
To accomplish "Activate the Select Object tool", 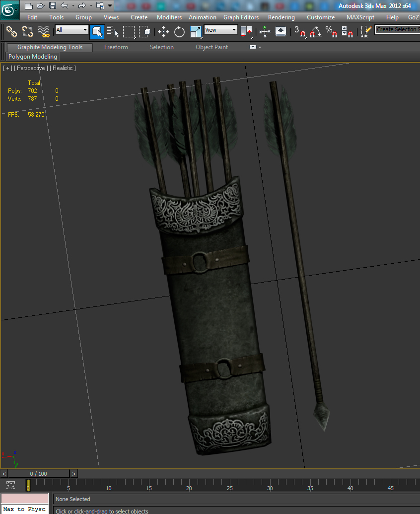I will tap(97, 32).
